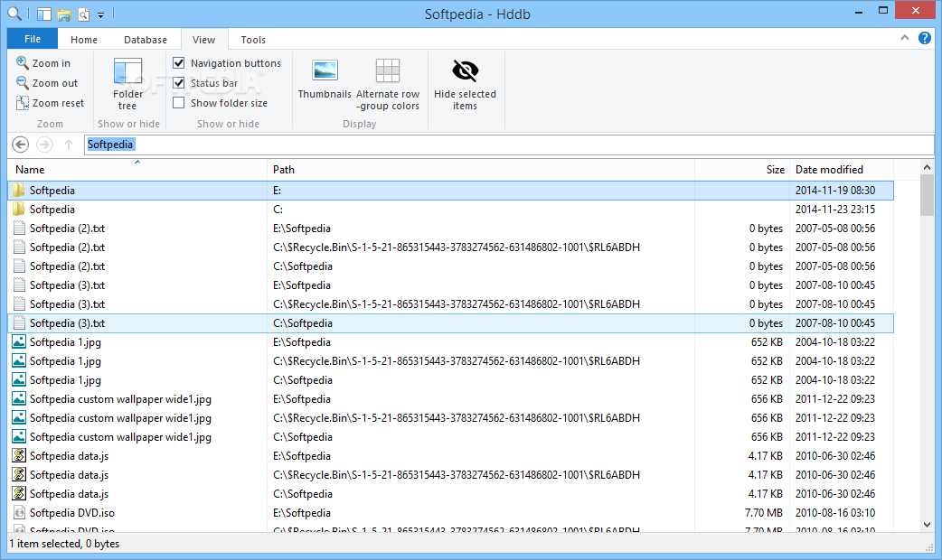Screen dimensions: 942x560
Task: Collapse the ribbon with the chevron
Action: tap(905, 38)
